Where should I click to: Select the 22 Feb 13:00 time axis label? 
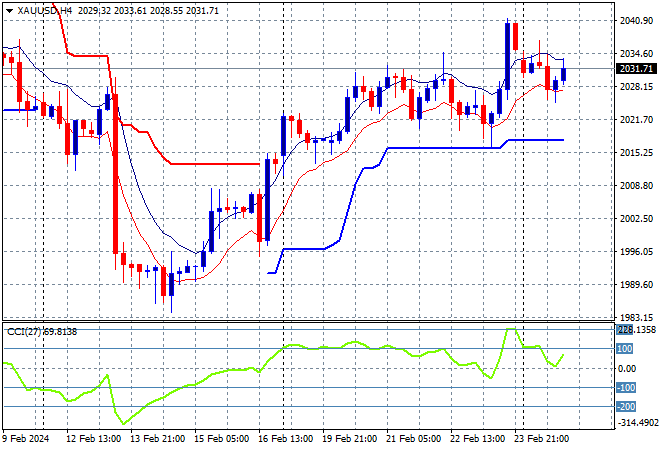(x=477, y=439)
